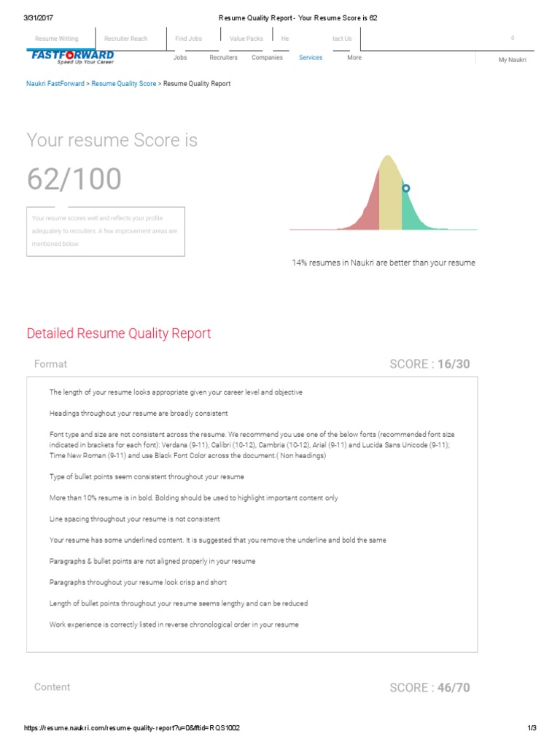The image size is (560, 747).
Task: Go to the Companies menu
Action: (x=267, y=58)
